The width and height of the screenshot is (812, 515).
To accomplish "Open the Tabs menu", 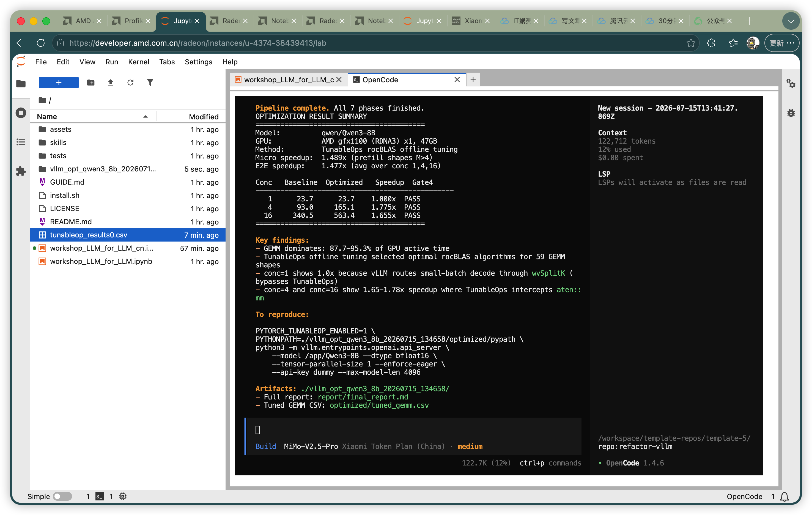I will pyautogui.click(x=167, y=62).
